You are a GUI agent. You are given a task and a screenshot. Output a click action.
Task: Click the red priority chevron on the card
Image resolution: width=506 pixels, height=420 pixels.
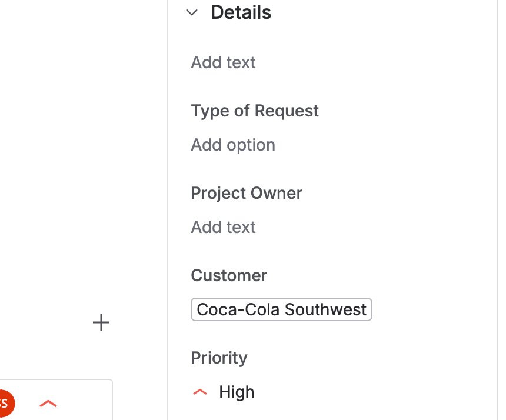coord(48,404)
